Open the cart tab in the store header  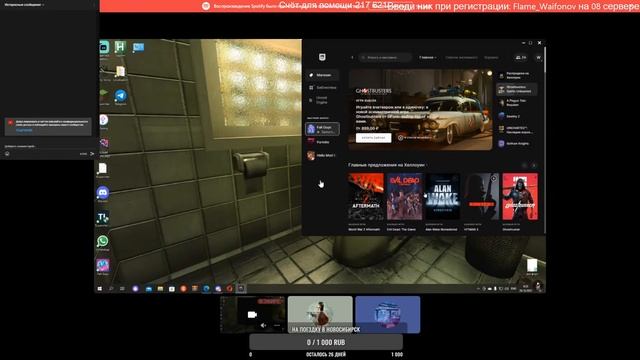click(x=491, y=58)
